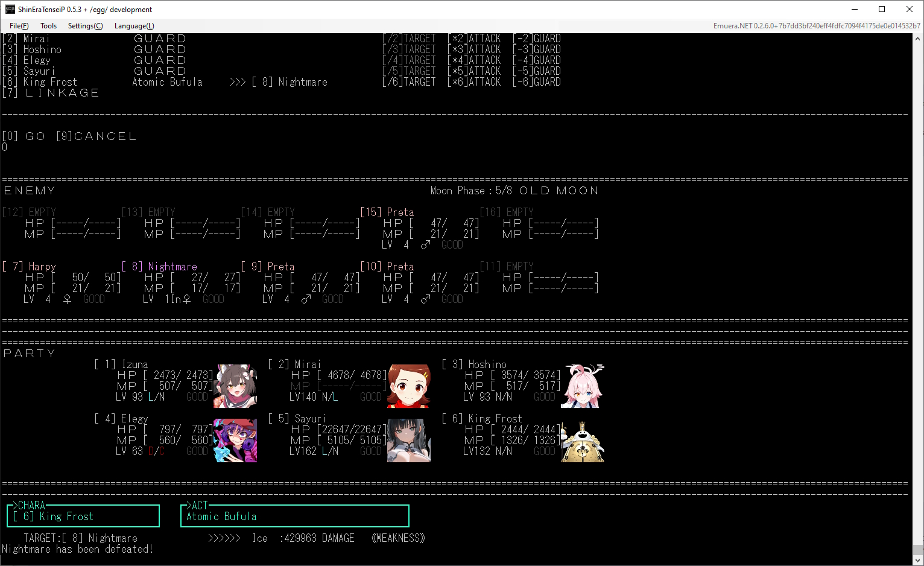Select party member [ 3] Hoshino name
This screenshot has width=924, height=566.
474,364
